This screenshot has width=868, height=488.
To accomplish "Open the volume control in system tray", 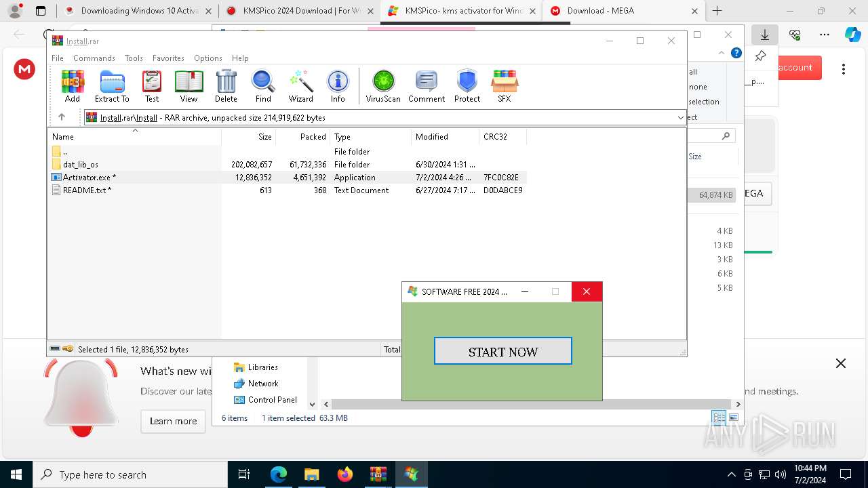I will click(781, 474).
